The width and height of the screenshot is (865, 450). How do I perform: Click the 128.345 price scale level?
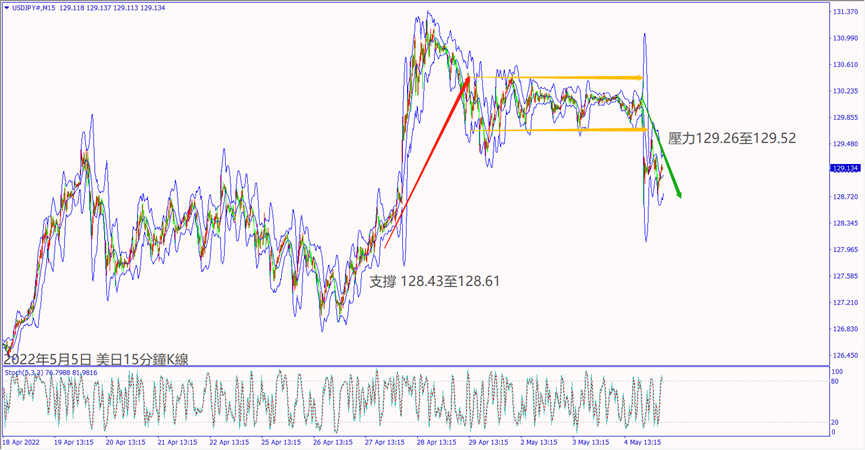[846, 223]
